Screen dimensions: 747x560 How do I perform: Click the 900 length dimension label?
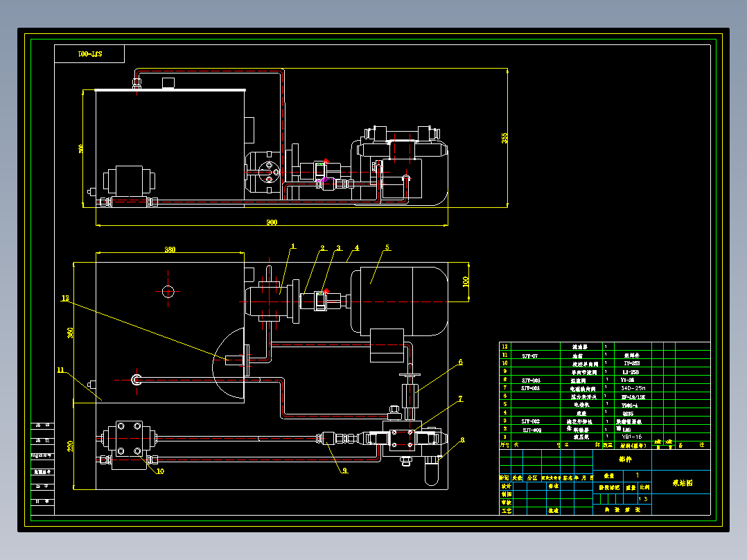272,222
